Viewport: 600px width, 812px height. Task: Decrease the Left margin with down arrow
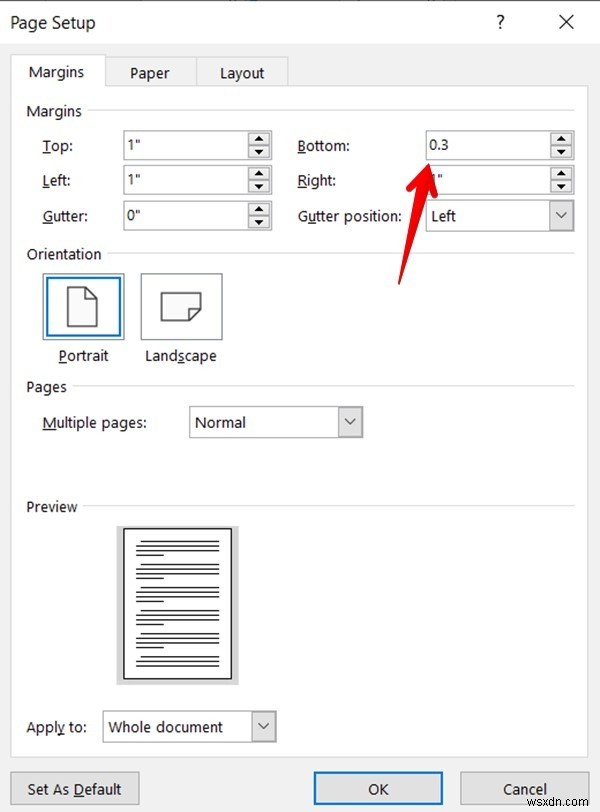click(x=259, y=186)
